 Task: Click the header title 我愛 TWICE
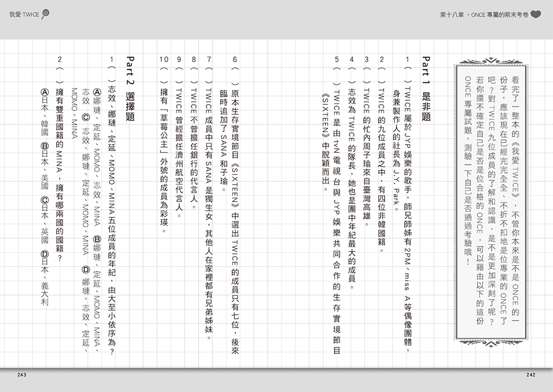tap(24, 15)
